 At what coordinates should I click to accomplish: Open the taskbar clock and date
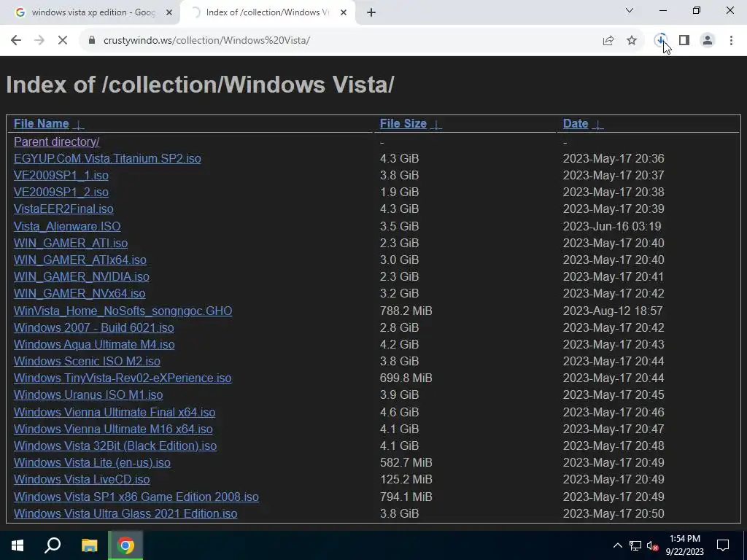click(x=684, y=545)
